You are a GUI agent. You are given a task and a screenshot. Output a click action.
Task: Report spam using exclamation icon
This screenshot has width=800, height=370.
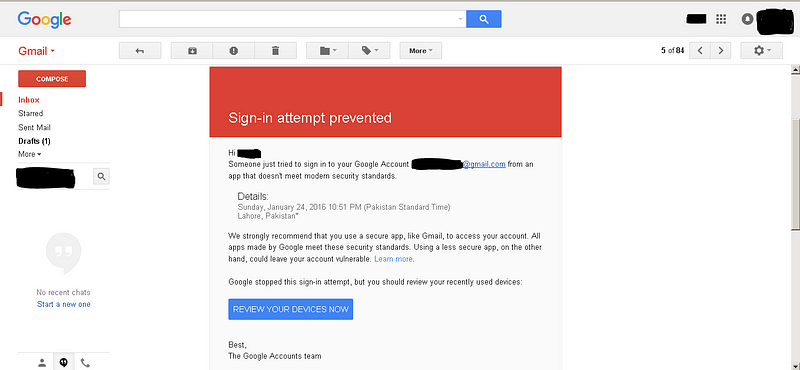tap(234, 51)
